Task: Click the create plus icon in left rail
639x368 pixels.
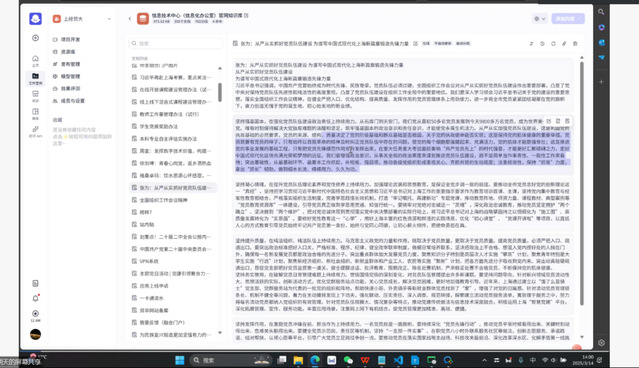Action: pyautogui.click(x=35, y=38)
